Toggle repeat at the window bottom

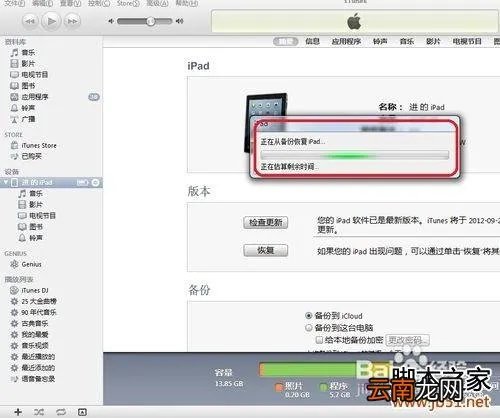pos(61,412)
